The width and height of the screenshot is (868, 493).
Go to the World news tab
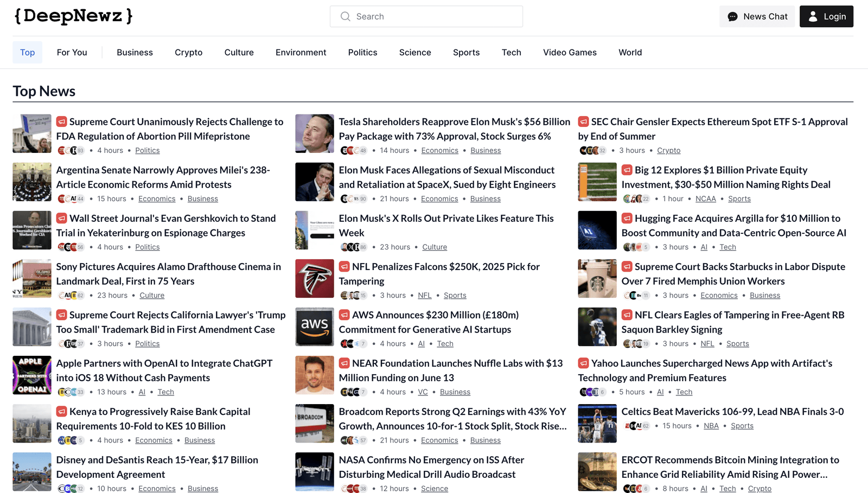point(630,53)
